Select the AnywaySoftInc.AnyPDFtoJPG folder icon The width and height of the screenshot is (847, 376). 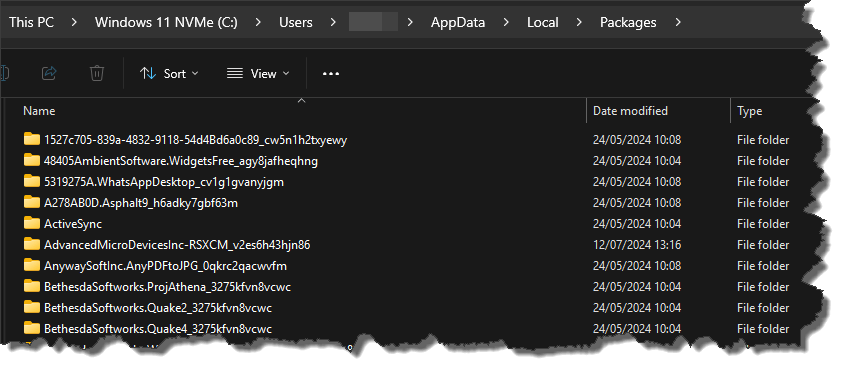click(x=32, y=266)
